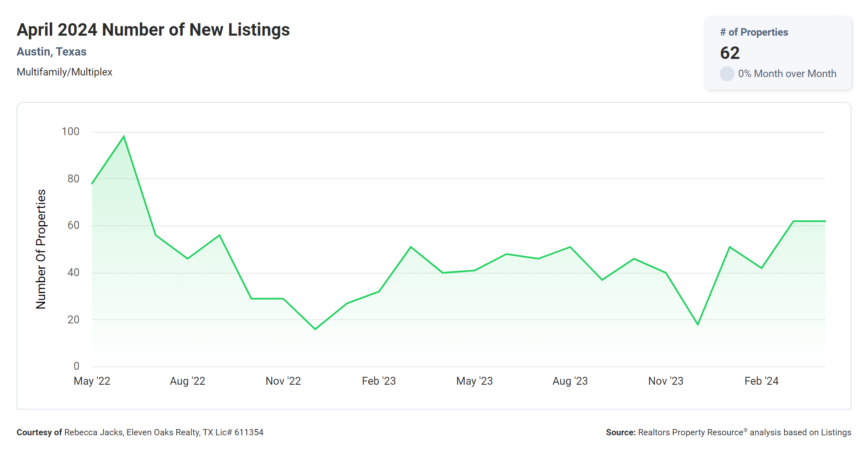Click the April 2024 Number of New Listings title
868x456 pixels.
[x=153, y=30]
